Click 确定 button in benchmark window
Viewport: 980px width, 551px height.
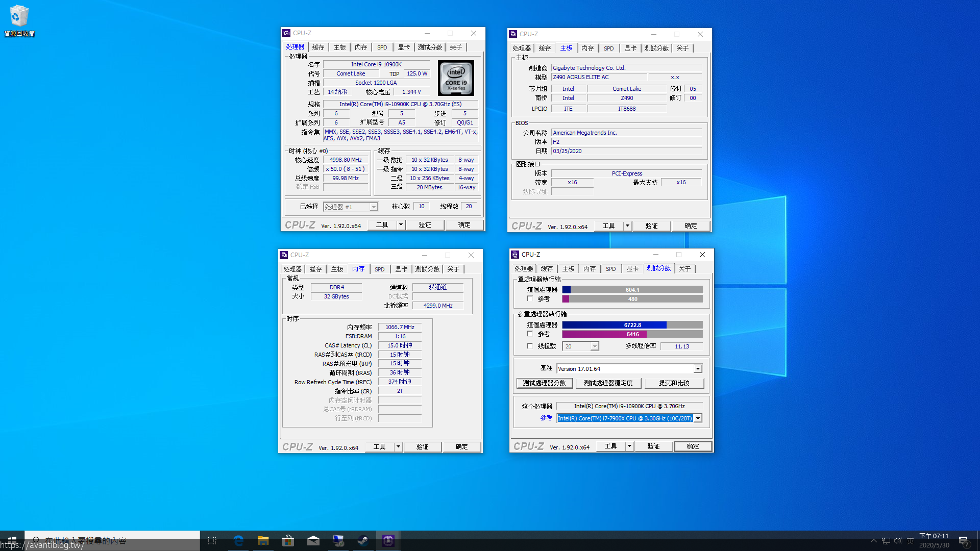693,446
